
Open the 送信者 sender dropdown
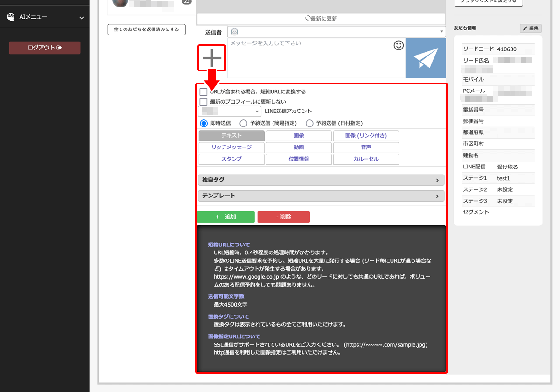(336, 32)
